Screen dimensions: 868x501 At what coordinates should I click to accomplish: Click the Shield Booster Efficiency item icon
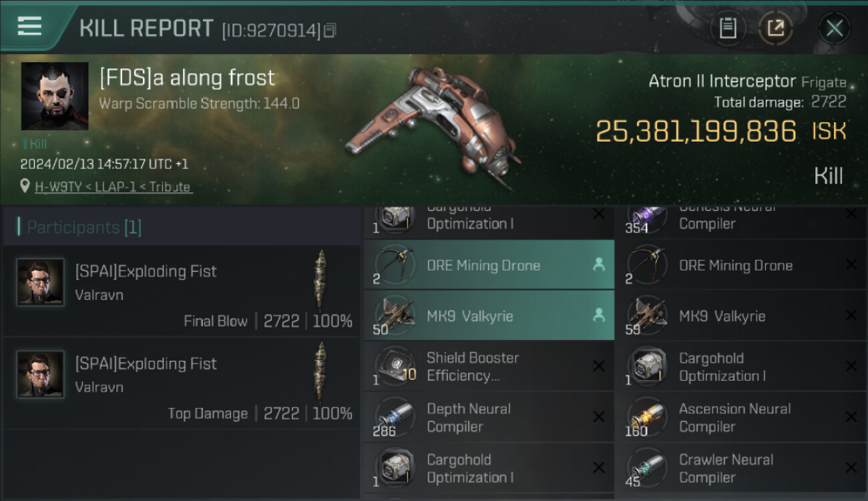point(395,365)
